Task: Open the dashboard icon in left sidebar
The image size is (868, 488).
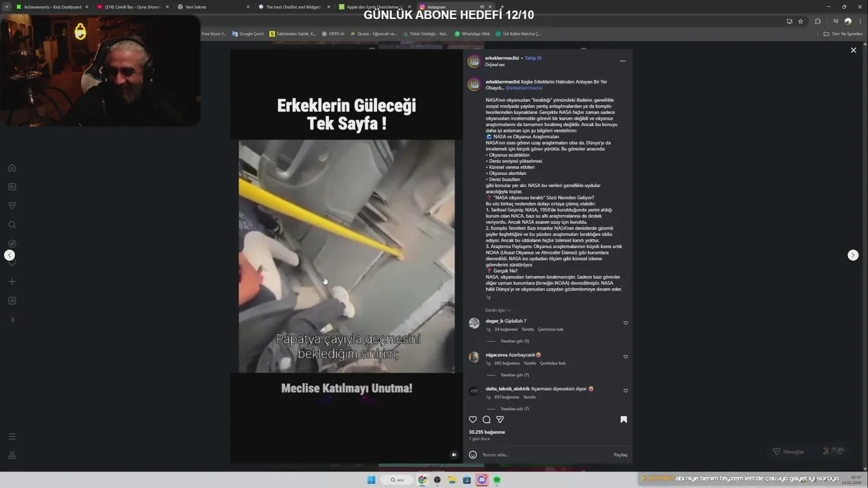Action: tap(12, 300)
